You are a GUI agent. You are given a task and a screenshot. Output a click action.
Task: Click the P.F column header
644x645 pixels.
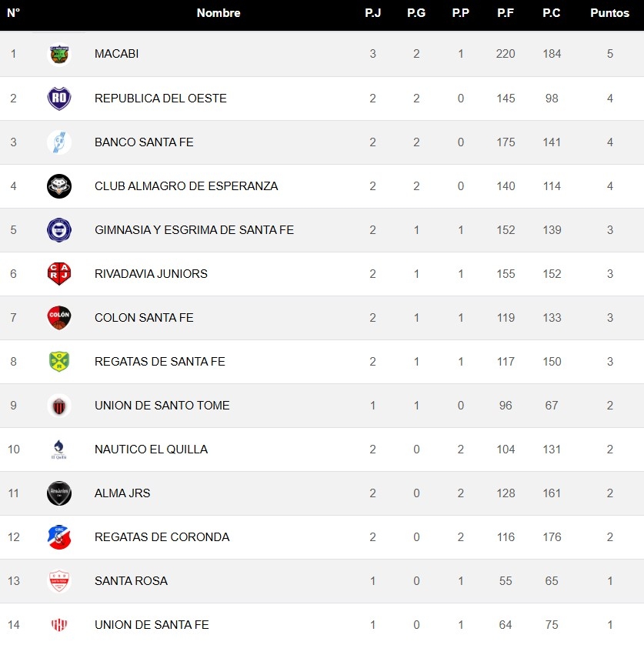pos(506,13)
